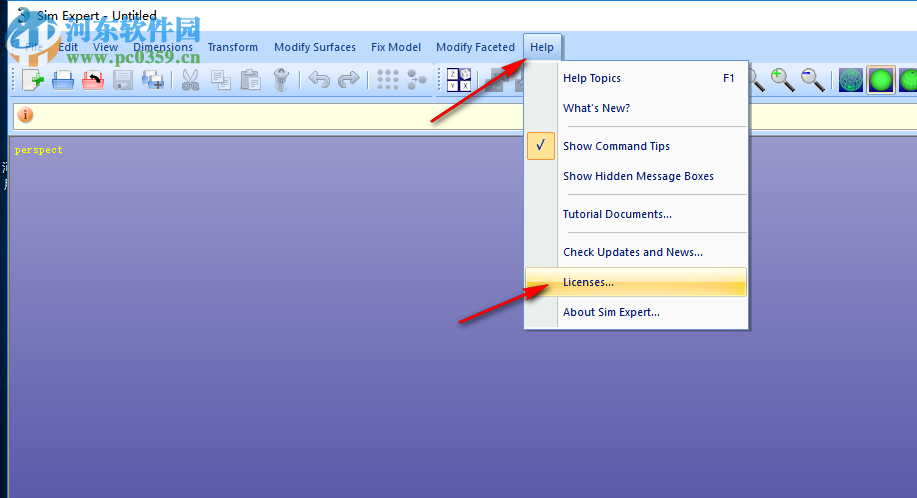Click the zoom in magnifier icon

(x=782, y=79)
